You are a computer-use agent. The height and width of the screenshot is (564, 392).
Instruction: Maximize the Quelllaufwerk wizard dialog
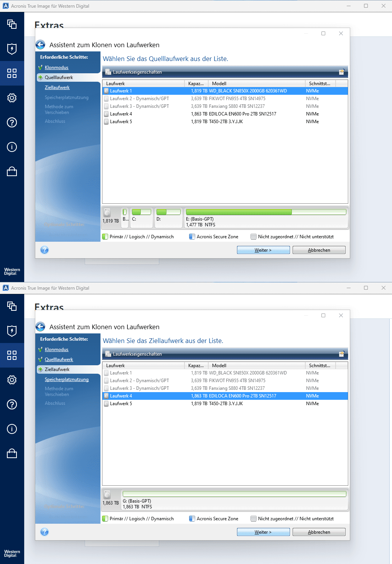coord(323,33)
